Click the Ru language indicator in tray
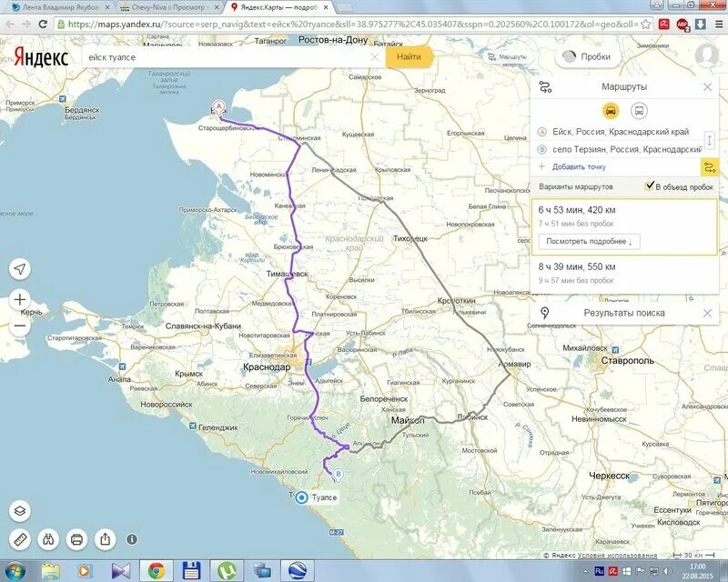This screenshot has height=582, width=728. 600,570
